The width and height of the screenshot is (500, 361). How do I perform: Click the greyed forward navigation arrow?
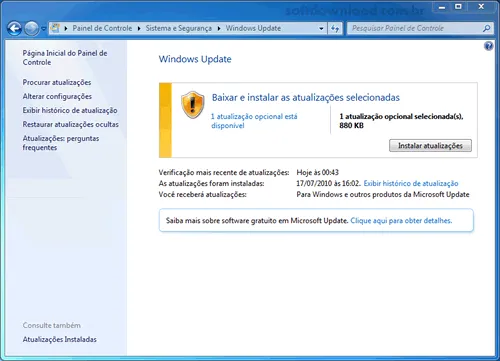(32, 28)
